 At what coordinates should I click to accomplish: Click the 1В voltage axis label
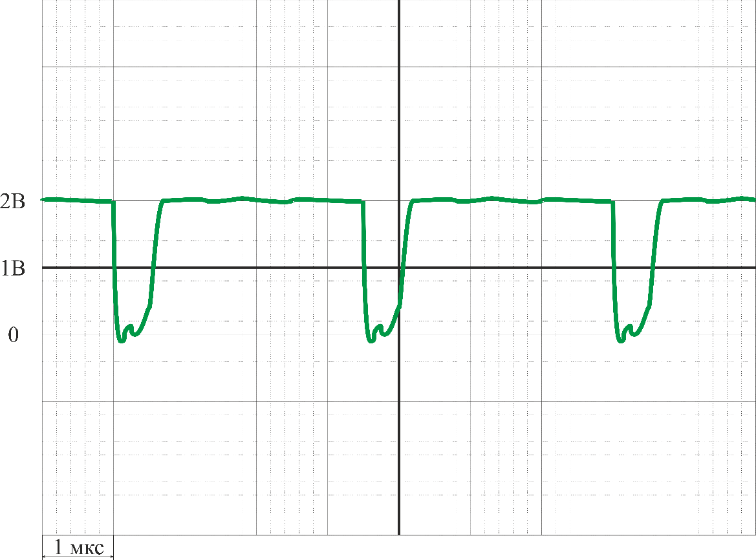click(x=13, y=268)
